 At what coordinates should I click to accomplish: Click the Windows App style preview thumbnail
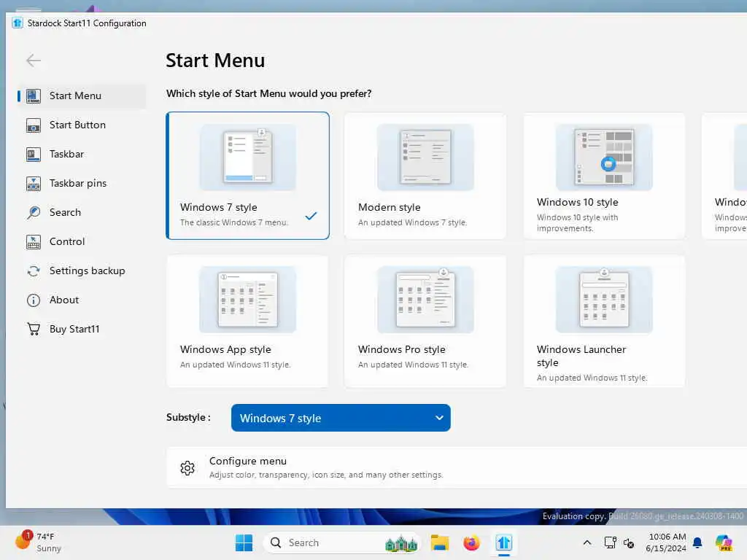(x=248, y=300)
